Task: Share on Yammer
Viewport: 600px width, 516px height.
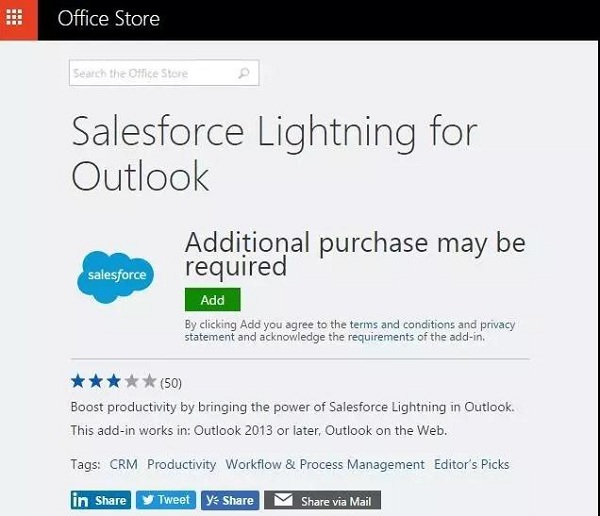Action: [229, 500]
